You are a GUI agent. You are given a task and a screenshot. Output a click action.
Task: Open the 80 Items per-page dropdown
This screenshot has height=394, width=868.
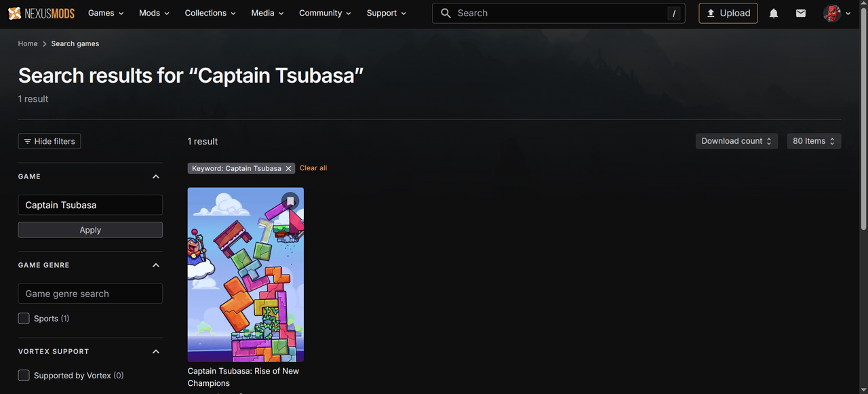(x=814, y=141)
